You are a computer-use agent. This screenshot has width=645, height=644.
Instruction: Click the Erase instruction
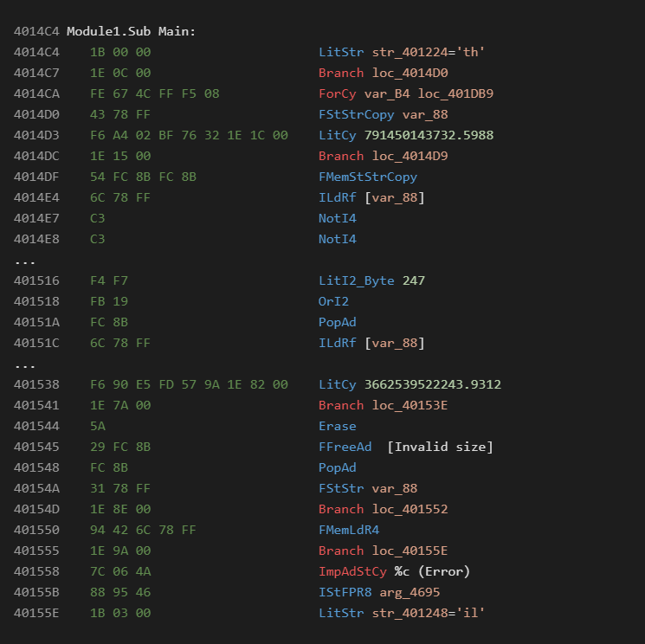click(337, 426)
